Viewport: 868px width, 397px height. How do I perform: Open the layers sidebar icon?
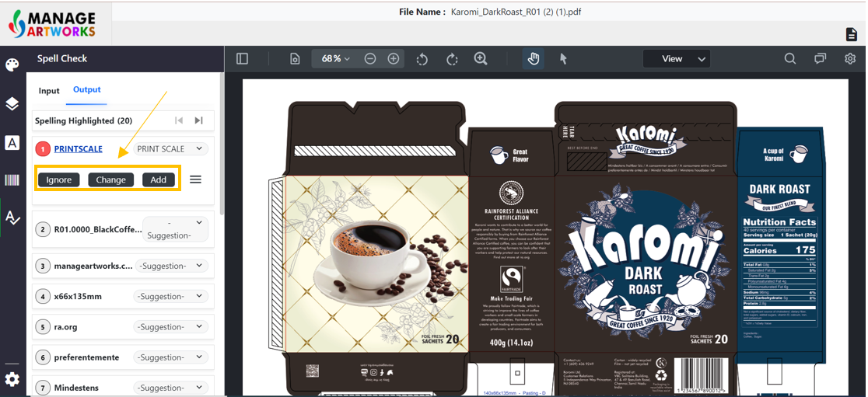(x=12, y=104)
